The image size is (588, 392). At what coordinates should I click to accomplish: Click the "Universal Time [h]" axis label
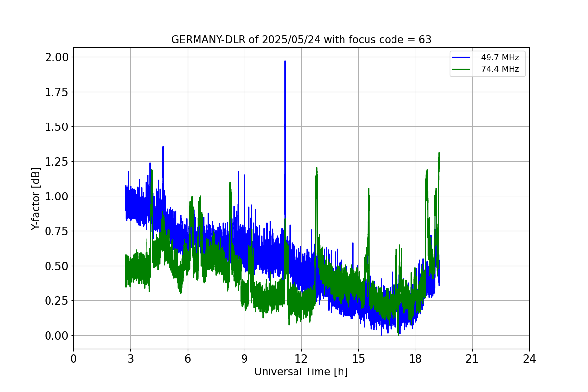[301, 372]
